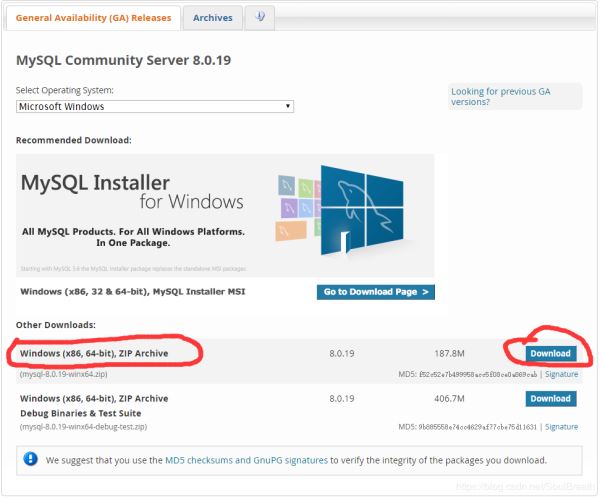Open the Looking for previous GA versions link
Screen dimensions: 600x498
501,96
